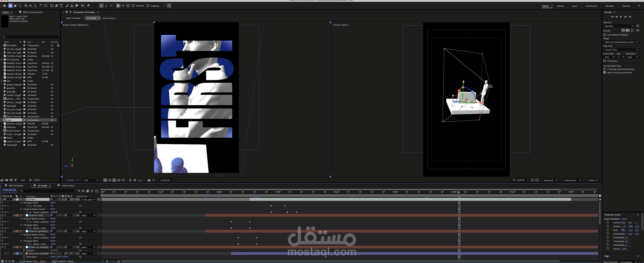Reset the VR Digital Glitch effect on screen layer
Screen dimensions: 644x263
pos(53,203)
